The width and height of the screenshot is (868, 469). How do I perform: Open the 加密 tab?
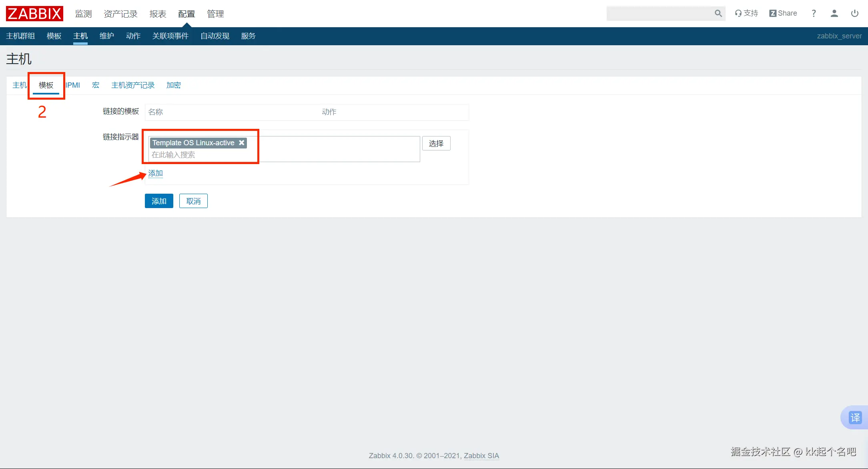(173, 85)
